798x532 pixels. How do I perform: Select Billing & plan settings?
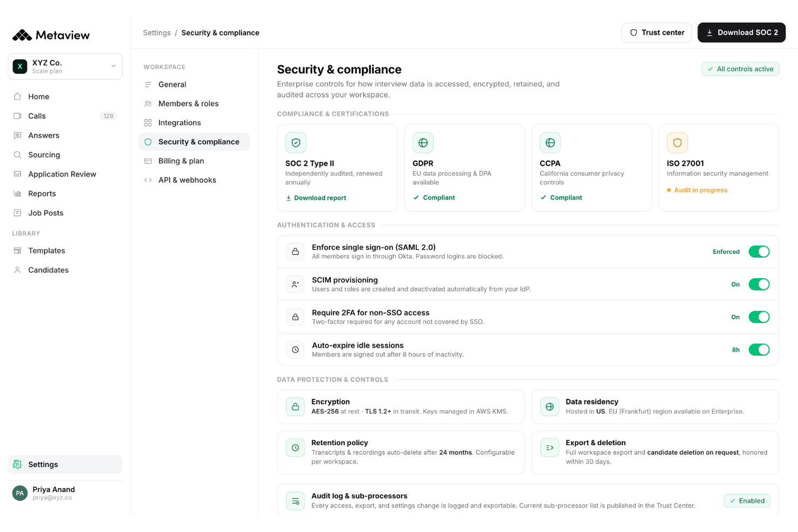pos(194,161)
